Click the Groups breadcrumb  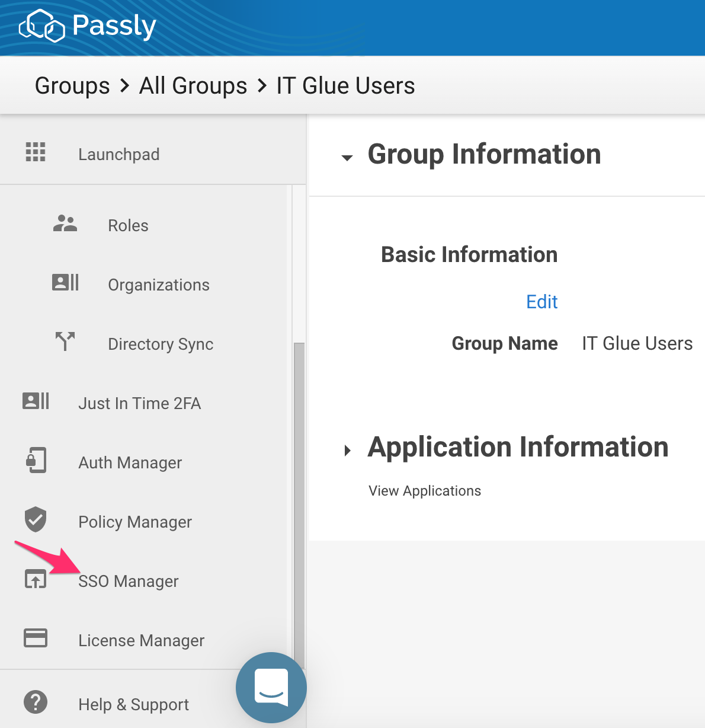click(72, 85)
